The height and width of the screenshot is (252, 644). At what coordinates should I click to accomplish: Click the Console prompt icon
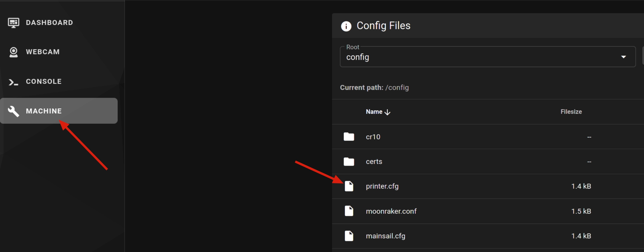13,82
